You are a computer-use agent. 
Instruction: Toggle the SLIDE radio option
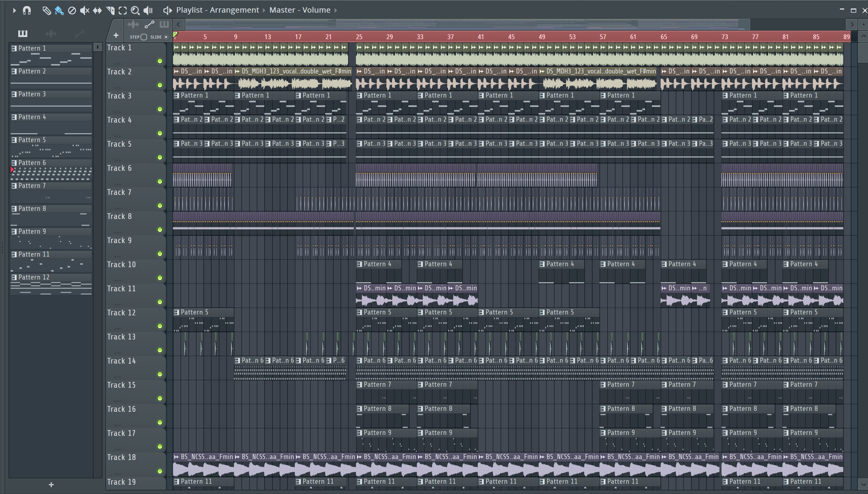click(x=166, y=37)
